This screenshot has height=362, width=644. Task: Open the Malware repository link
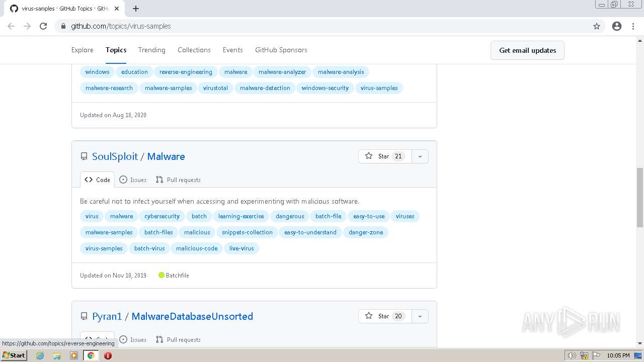pos(166,156)
